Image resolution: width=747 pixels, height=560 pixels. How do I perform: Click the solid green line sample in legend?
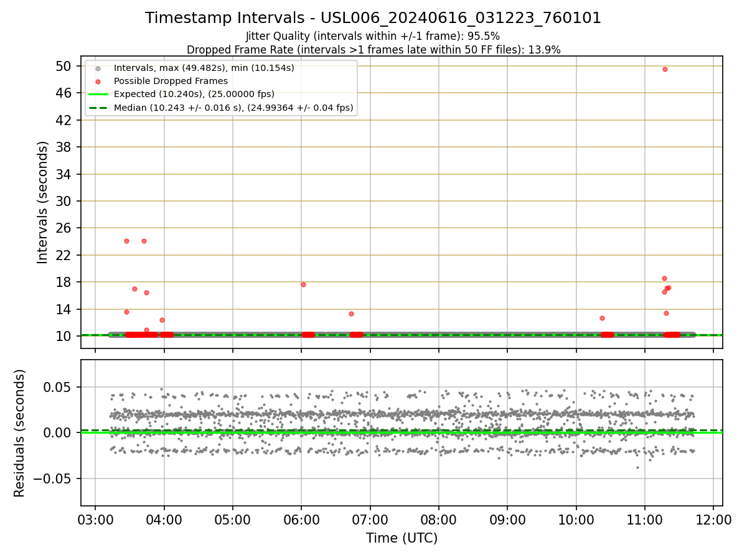point(98,94)
